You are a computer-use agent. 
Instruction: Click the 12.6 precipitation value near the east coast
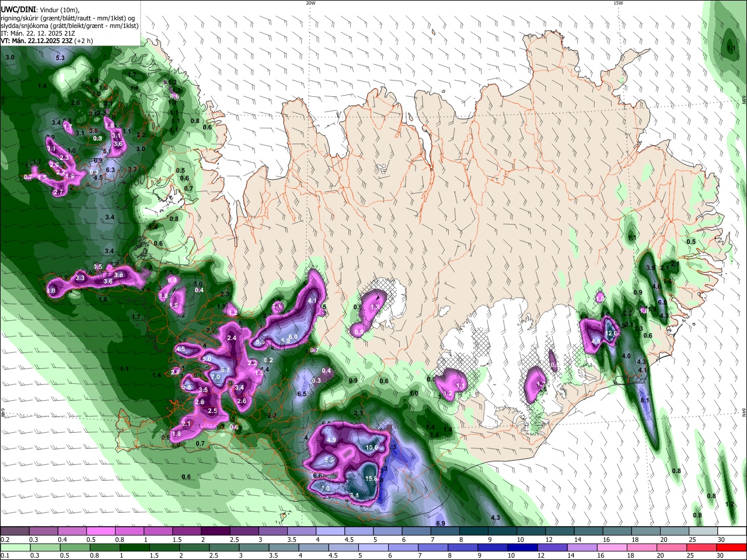[612, 333]
